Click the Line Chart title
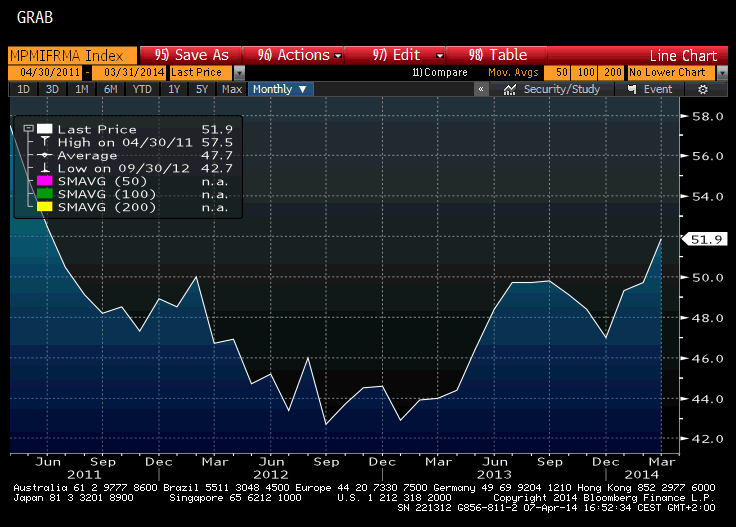Image resolution: width=736 pixels, height=527 pixels. tap(683, 56)
